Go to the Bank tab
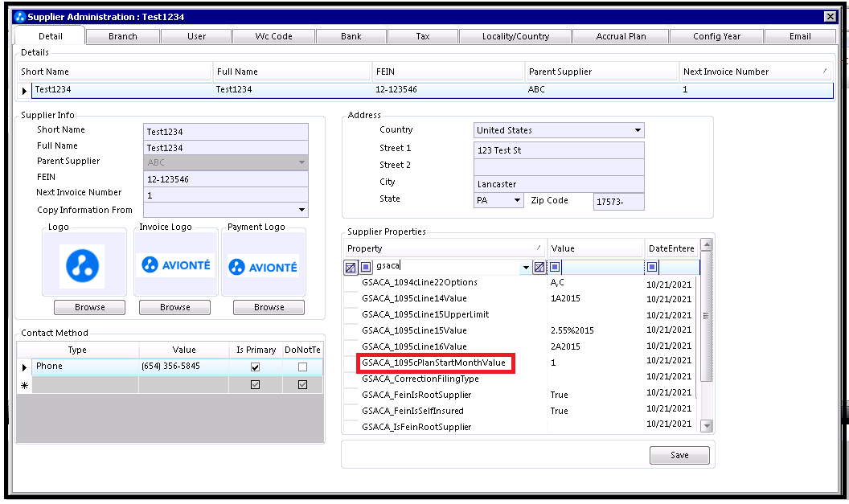 point(351,36)
